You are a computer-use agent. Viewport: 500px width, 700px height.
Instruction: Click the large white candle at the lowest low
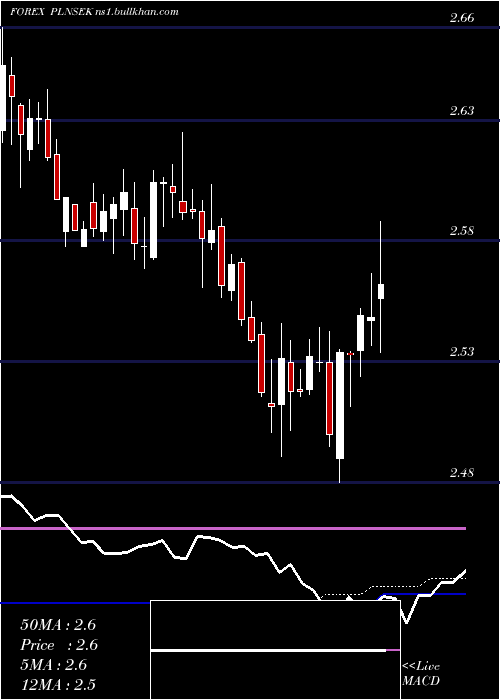point(340,405)
